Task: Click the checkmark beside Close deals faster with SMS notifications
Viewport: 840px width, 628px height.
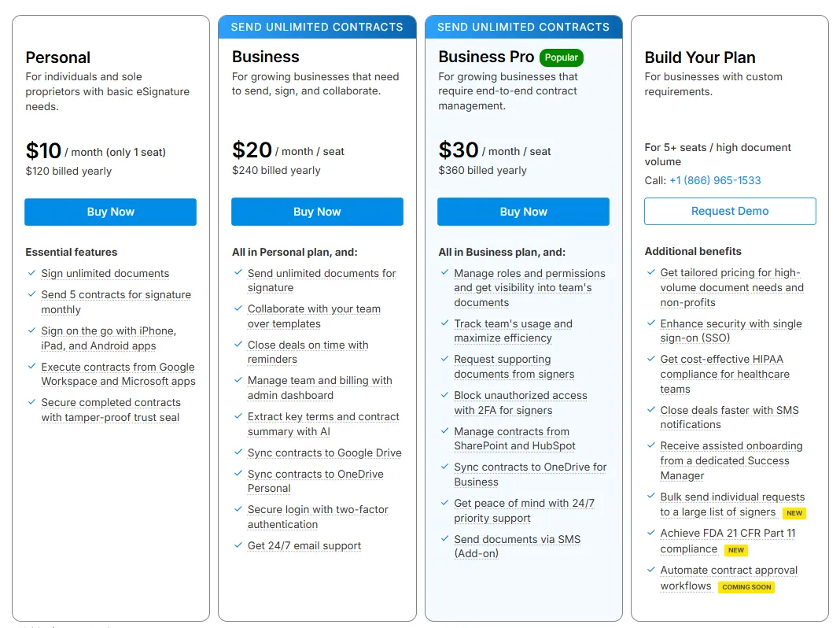Action: [650, 411]
